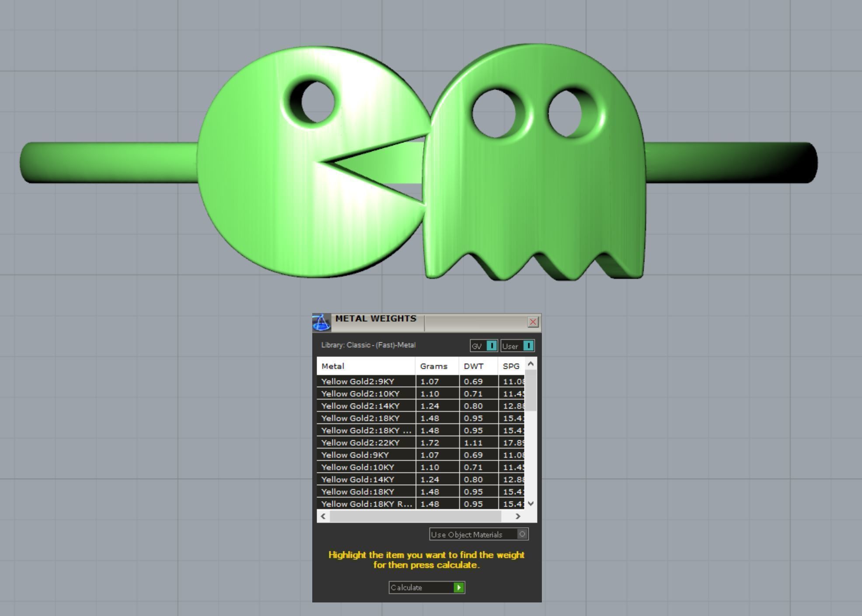Click the horizontal scroll left arrow

(x=323, y=516)
